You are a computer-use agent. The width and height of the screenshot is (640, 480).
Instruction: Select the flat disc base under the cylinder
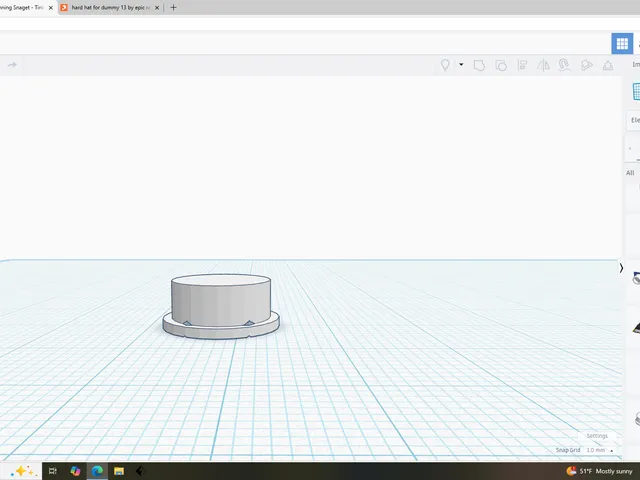pyautogui.click(x=221, y=332)
